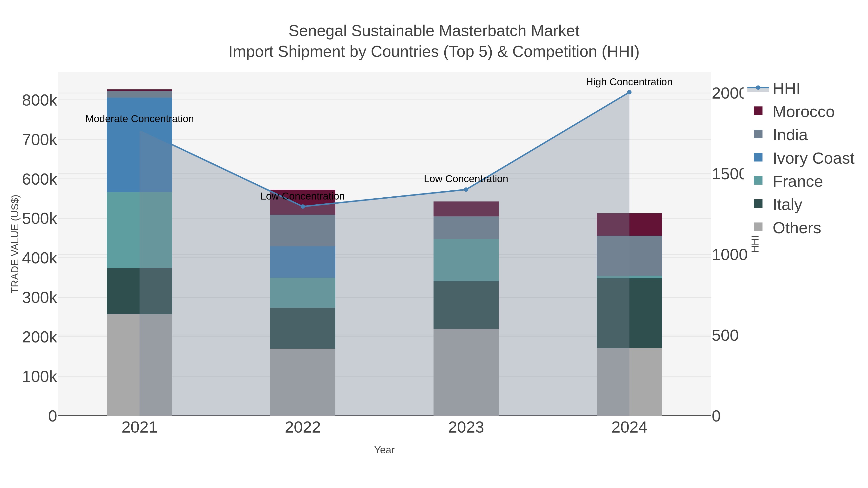Click the 2023 France bar segment
Image resolution: width=868 pixels, height=488 pixels.
(x=466, y=260)
